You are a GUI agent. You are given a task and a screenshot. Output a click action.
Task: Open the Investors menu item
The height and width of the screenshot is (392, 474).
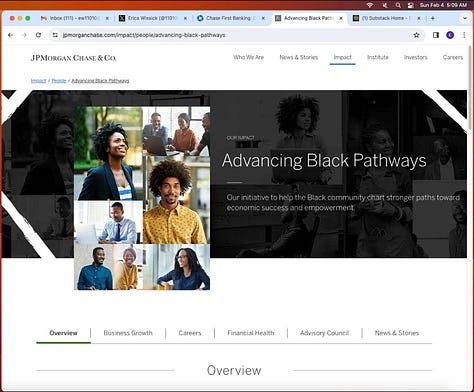point(416,57)
